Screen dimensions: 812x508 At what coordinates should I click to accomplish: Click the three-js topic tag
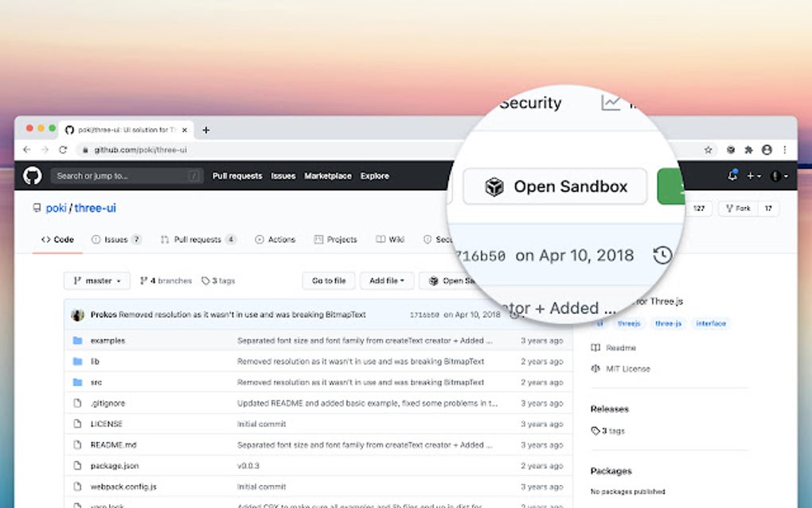[668, 323]
